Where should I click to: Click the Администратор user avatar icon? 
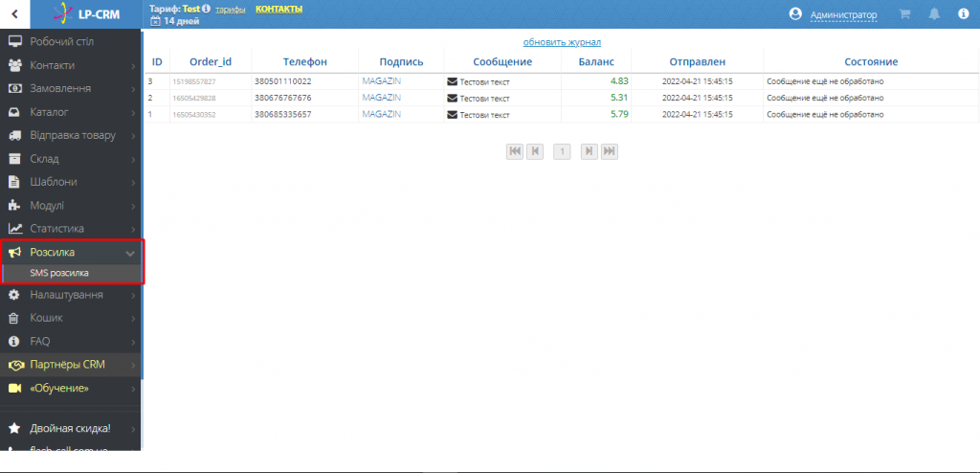[795, 13]
